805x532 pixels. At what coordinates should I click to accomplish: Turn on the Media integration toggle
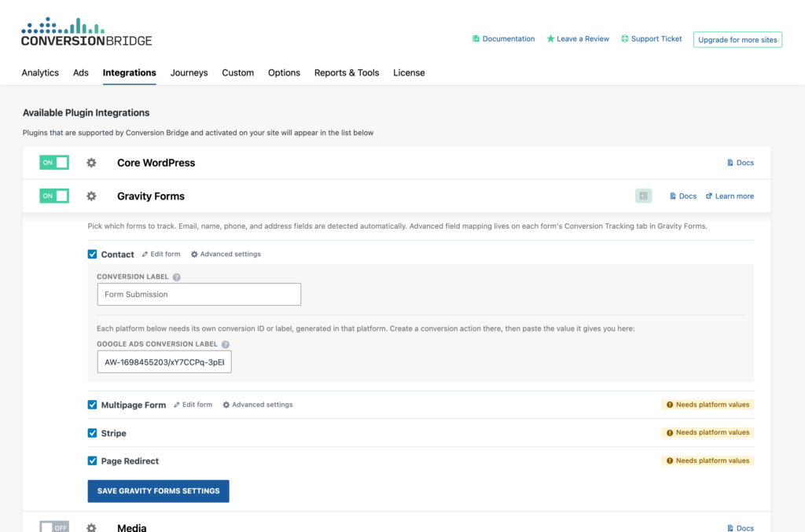click(x=54, y=526)
